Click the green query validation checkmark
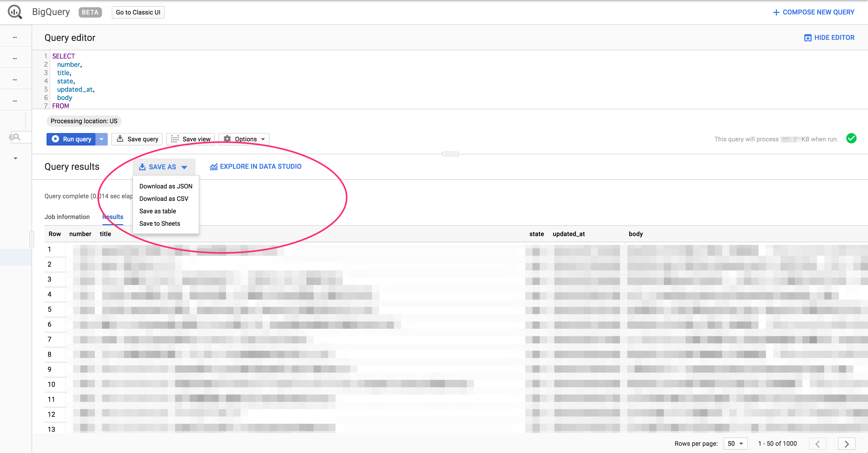Screen dimensions: 868x453 (x=851, y=138)
